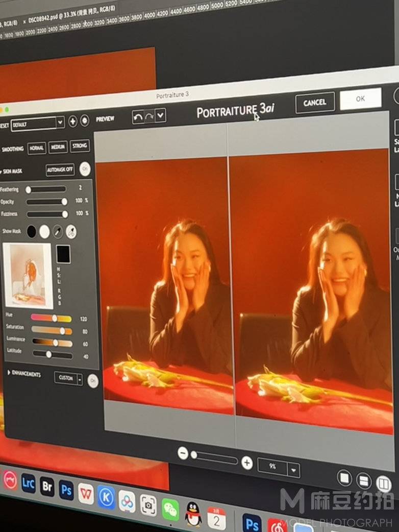The image size is (399, 532).
Task: Open Calendar from the dock
Action: pyautogui.click(x=217, y=518)
